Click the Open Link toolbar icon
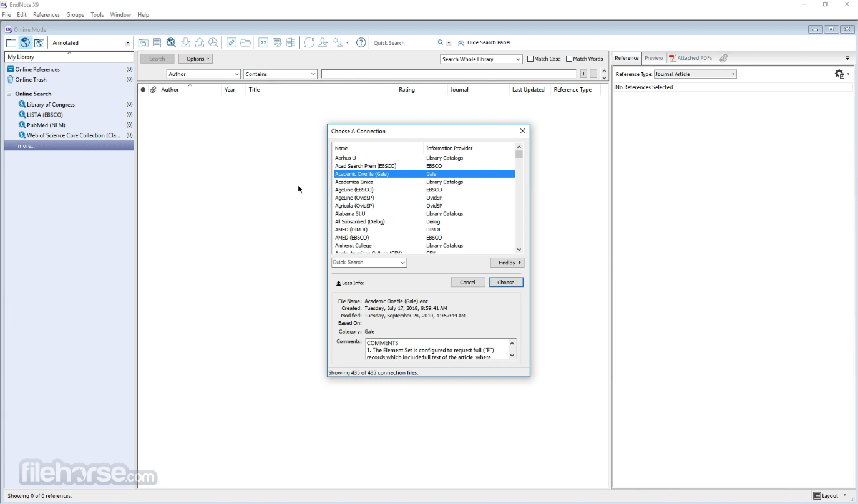Image resolution: width=858 pixels, height=504 pixels. [232, 43]
